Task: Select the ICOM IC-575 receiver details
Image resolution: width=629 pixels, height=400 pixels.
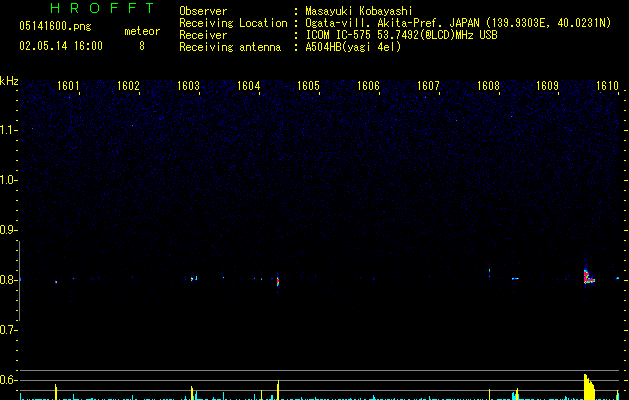Action: (401, 35)
